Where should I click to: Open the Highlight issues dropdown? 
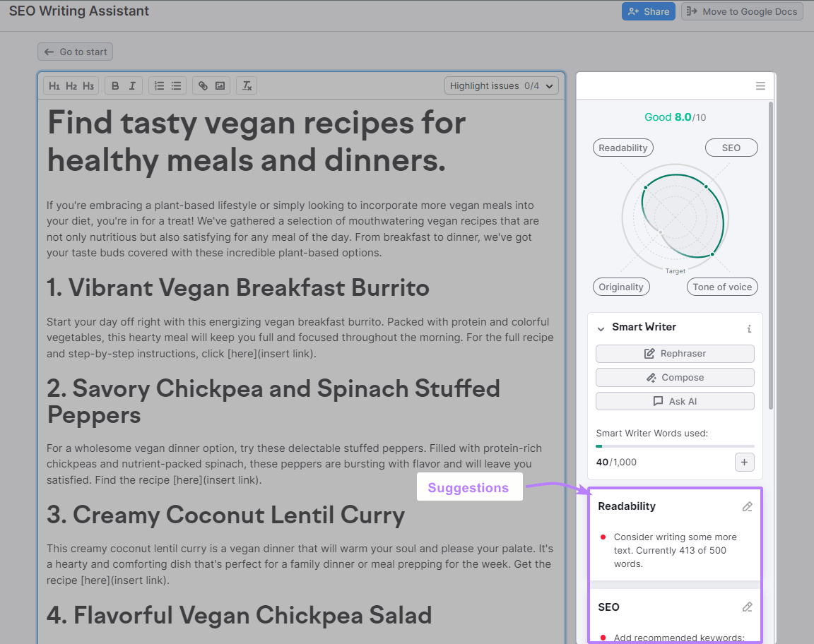click(x=501, y=84)
